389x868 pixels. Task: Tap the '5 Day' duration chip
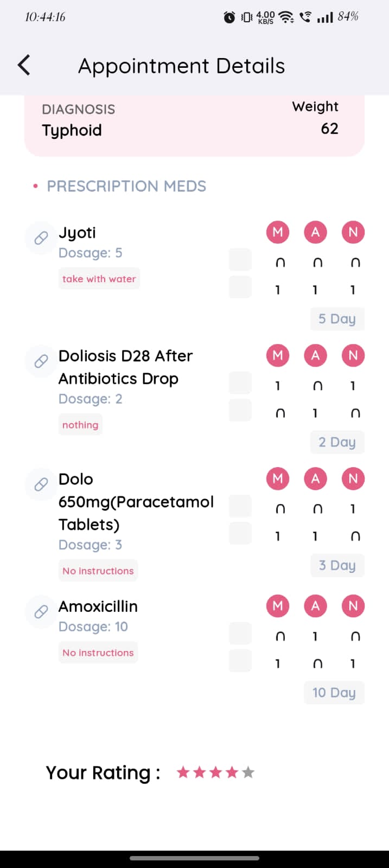[337, 319]
